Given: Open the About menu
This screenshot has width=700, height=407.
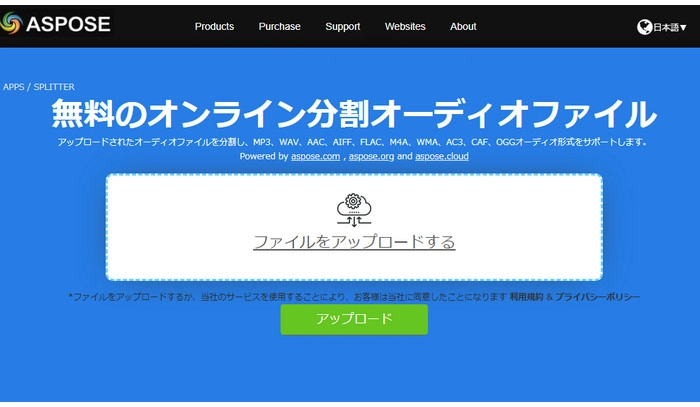Looking at the screenshot, I should tap(463, 26).
